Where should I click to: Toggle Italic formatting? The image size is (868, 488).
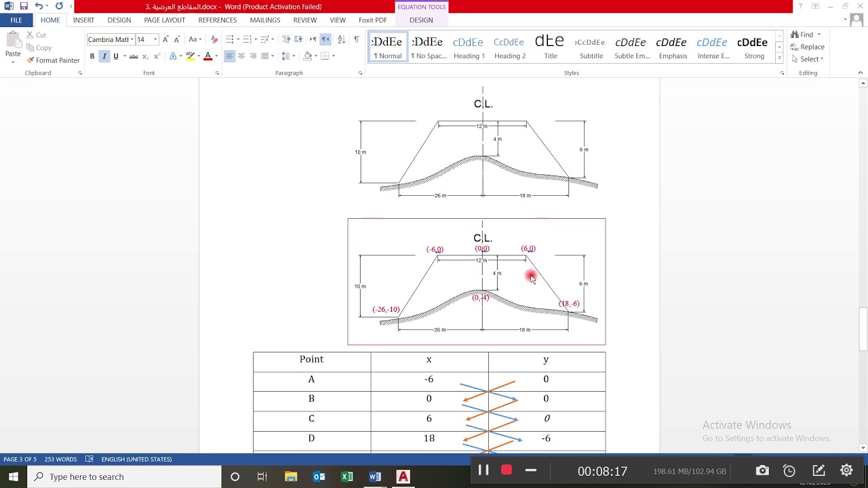coord(104,56)
